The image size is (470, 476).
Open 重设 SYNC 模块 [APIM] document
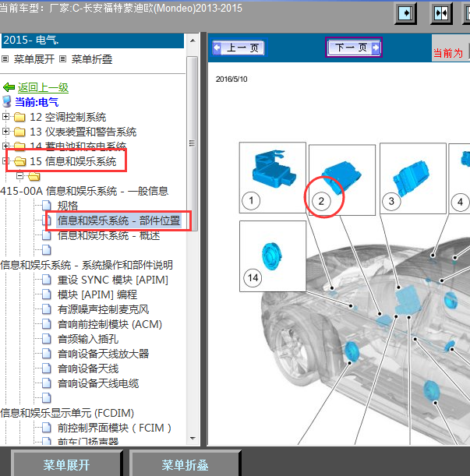113,280
